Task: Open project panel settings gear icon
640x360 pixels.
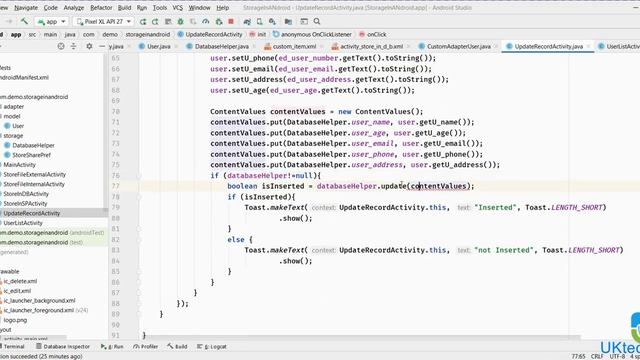Action: (89, 47)
